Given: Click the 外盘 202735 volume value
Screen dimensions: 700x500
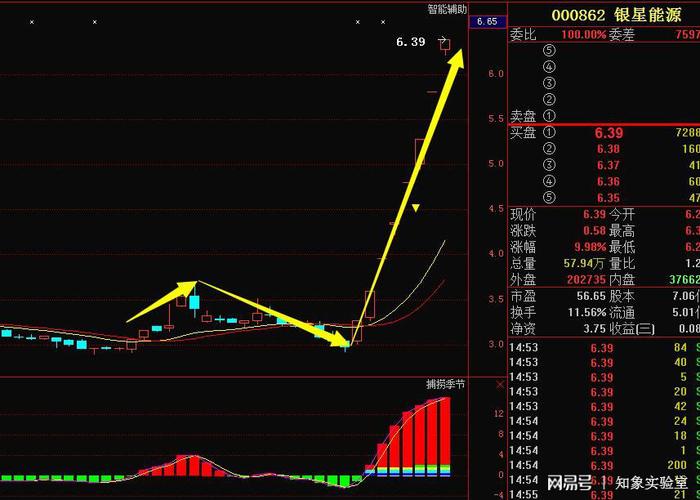Looking at the screenshot, I should point(585,280).
